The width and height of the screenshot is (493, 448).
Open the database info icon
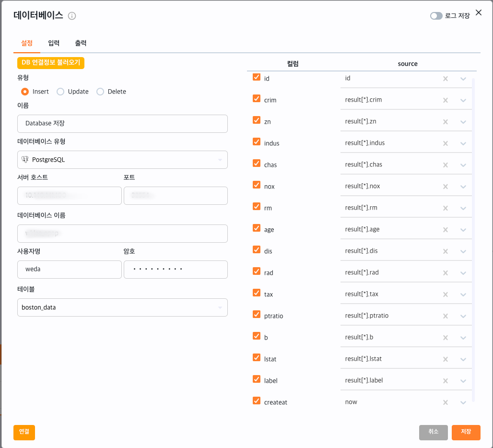72,16
